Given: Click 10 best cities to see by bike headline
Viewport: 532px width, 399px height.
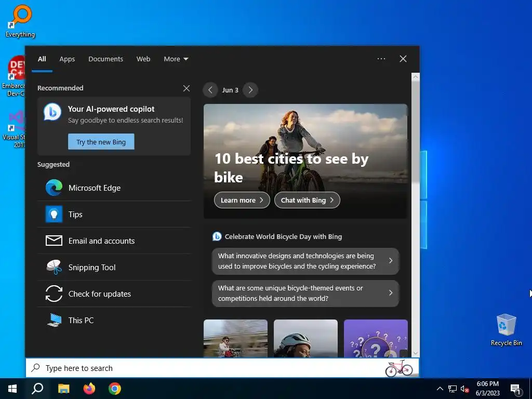Looking at the screenshot, I should 291,168.
